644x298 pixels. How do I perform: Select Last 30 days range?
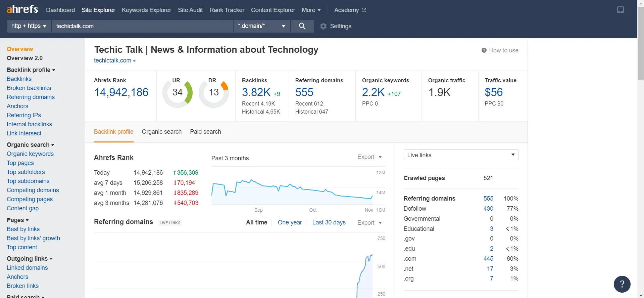point(329,222)
